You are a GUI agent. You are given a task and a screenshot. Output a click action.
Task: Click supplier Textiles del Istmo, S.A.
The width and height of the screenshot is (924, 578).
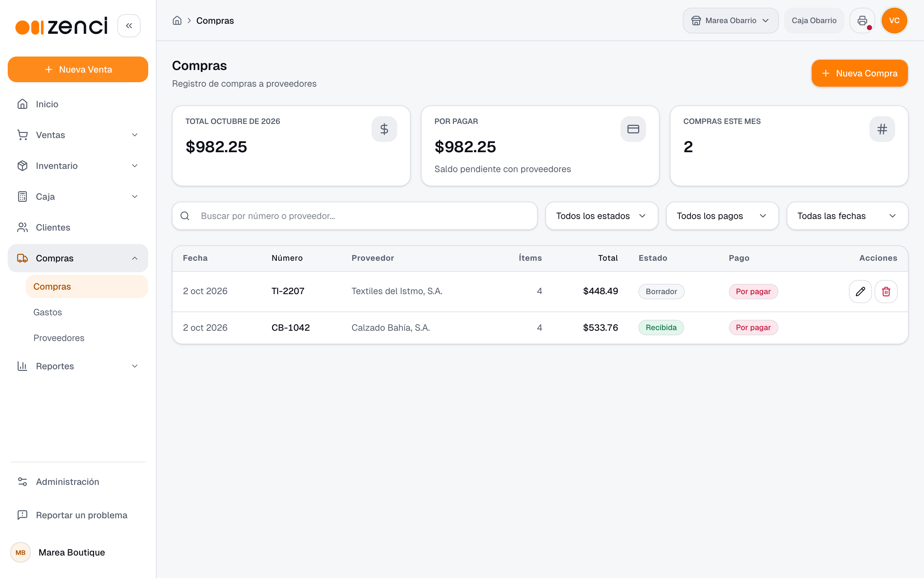point(397,291)
